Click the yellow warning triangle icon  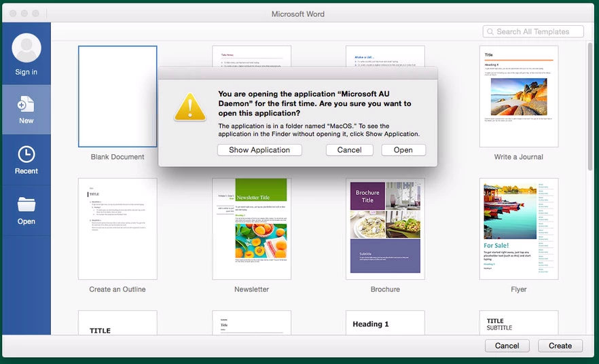190,107
